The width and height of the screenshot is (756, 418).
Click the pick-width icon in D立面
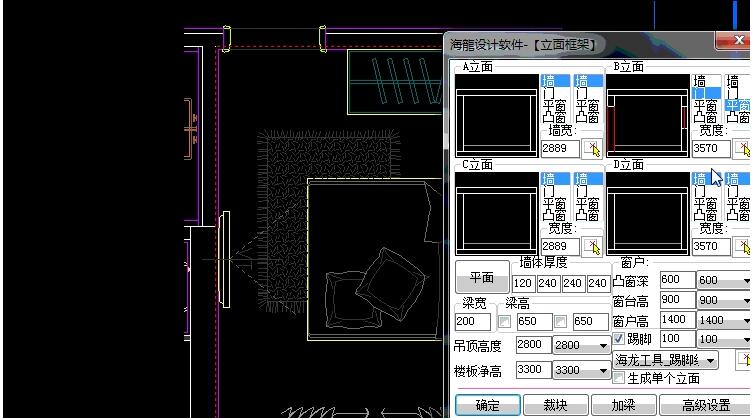click(x=743, y=246)
